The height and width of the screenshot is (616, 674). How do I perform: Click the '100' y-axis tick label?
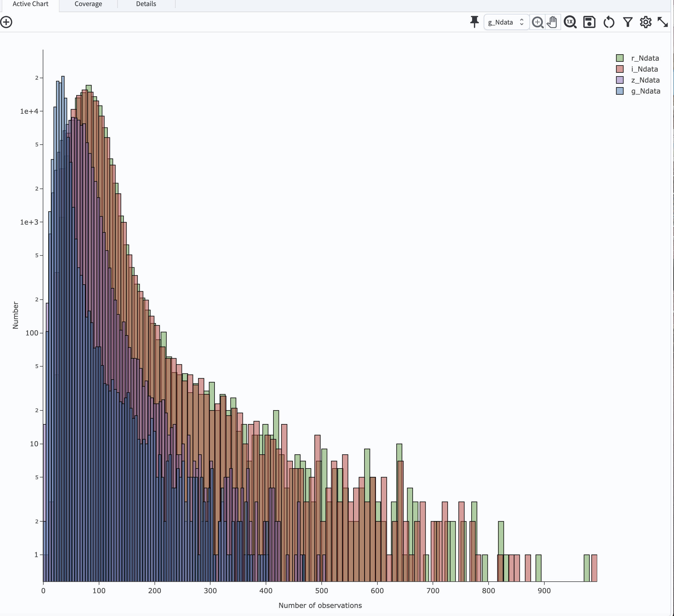[32, 333]
